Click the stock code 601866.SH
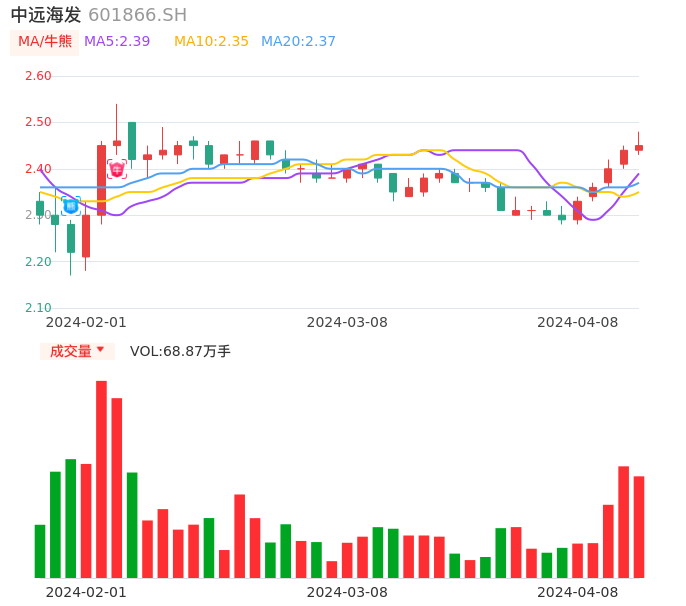686x606 pixels. pos(137,14)
